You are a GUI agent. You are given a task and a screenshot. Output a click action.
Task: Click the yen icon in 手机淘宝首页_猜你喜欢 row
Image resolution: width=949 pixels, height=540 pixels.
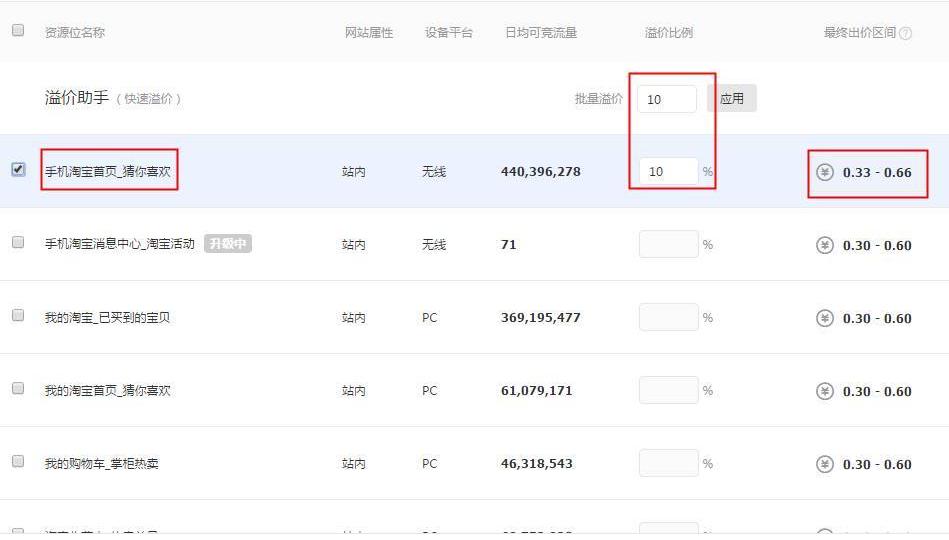tap(825, 172)
